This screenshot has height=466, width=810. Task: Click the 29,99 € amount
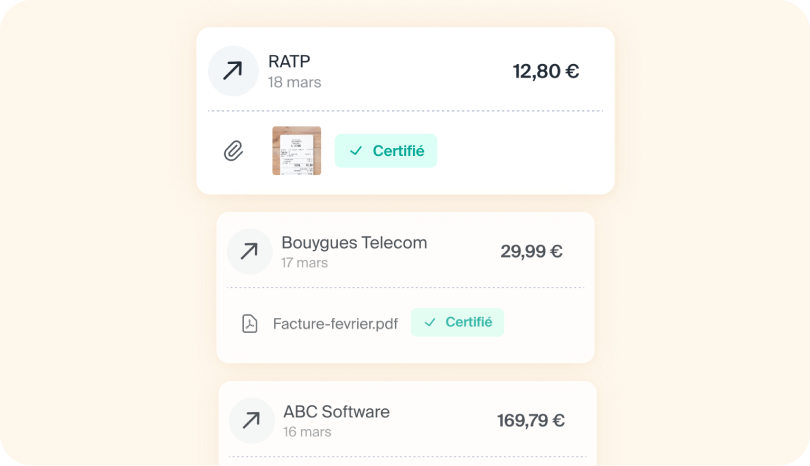[x=531, y=251]
